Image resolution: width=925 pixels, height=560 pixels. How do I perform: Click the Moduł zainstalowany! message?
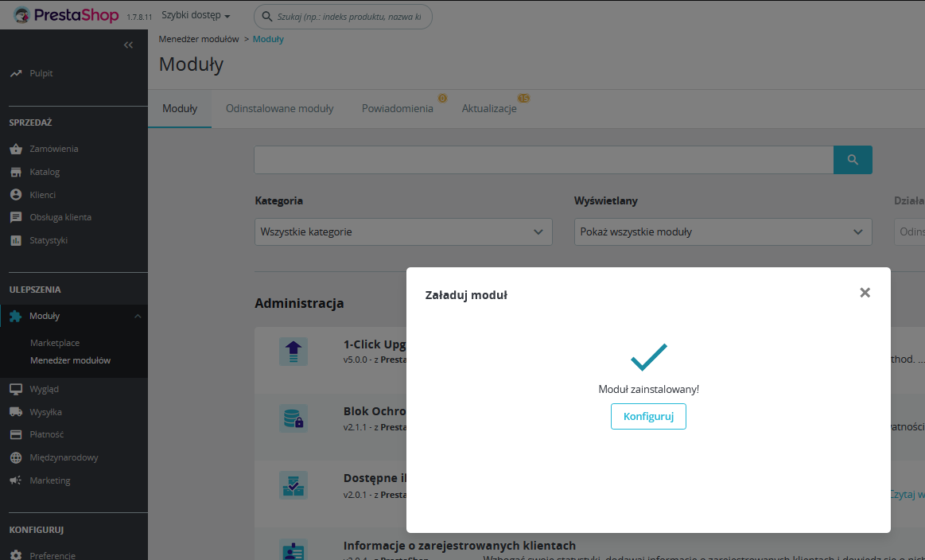pos(648,390)
